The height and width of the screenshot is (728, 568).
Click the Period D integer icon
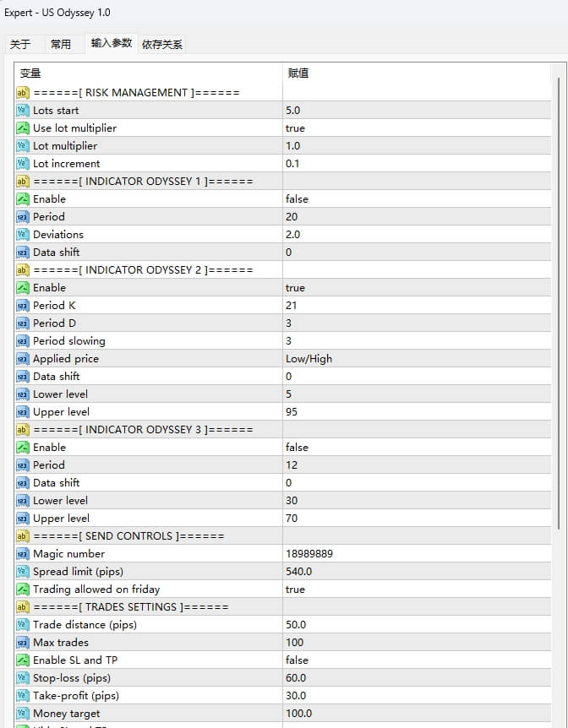pos(23,323)
